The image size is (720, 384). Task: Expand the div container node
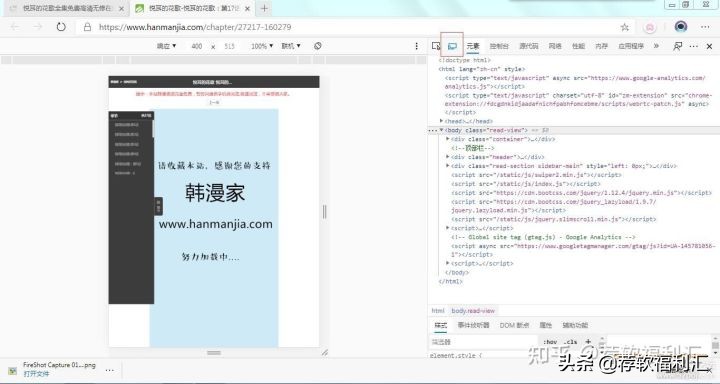coord(448,139)
